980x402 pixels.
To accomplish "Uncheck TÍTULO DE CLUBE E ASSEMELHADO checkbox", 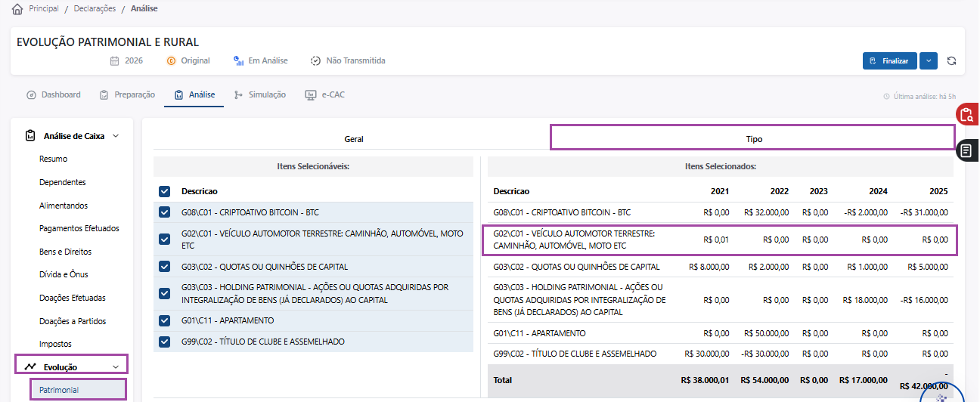I will pos(165,342).
